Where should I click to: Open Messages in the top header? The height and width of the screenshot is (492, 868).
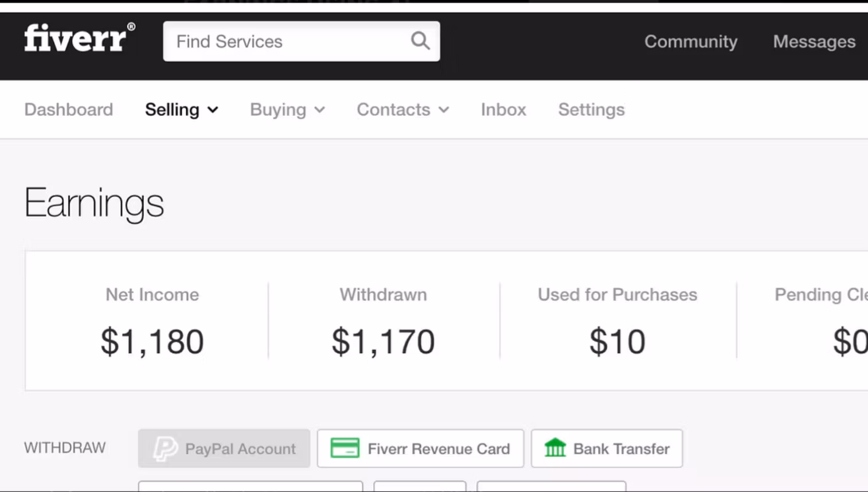(x=814, y=41)
